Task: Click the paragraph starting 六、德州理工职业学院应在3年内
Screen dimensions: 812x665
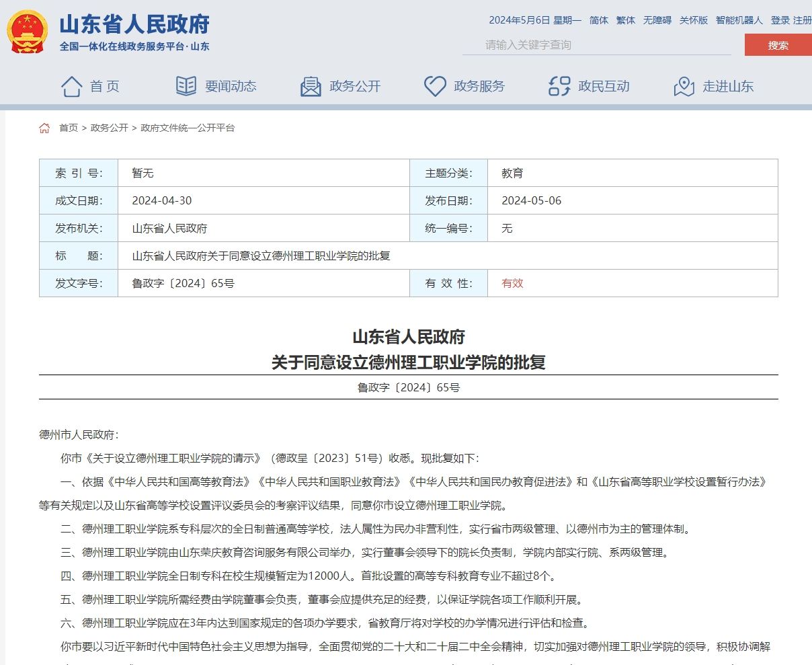Action: tap(325, 623)
